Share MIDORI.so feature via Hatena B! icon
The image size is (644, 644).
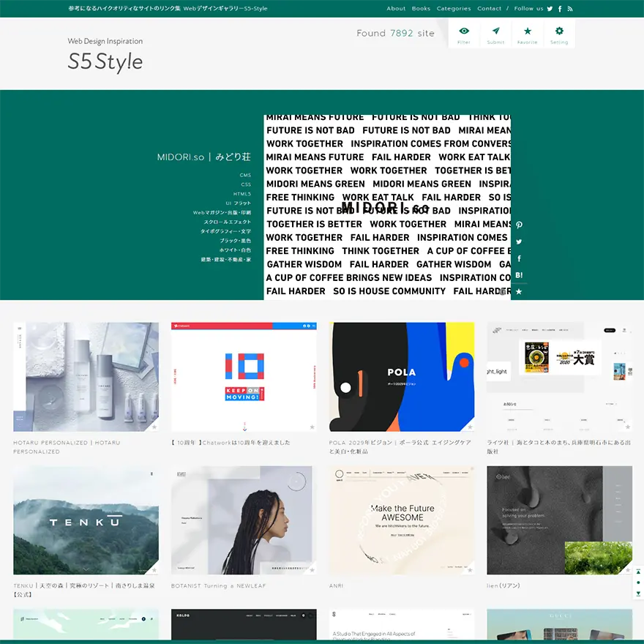click(x=519, y=275)
